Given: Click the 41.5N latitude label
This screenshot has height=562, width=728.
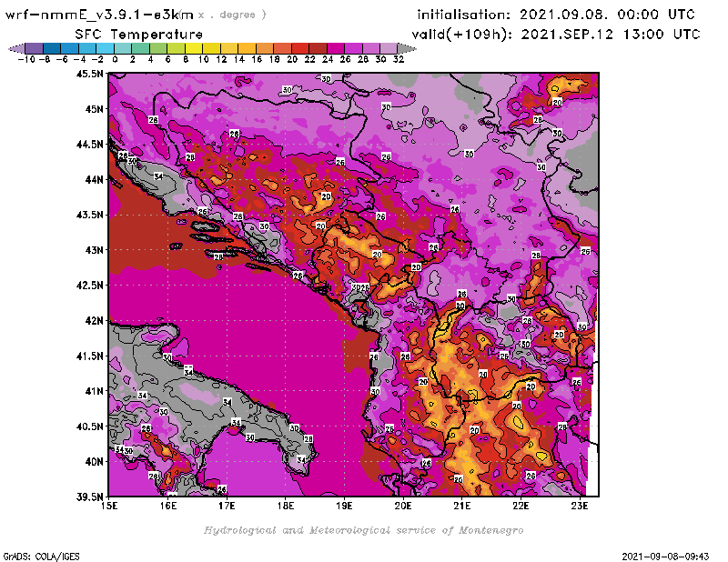Looking at the screenshot, I should (x=89, y=356).
